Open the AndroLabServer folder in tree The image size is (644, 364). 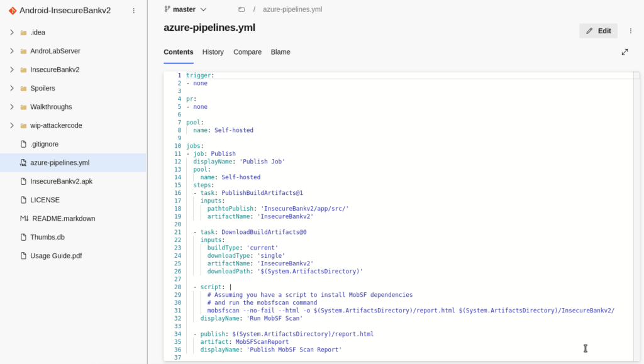tap(55, 51)
